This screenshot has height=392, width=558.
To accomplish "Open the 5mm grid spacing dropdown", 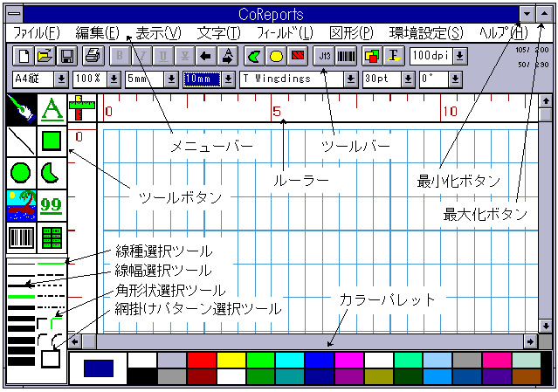I will click(x=171, y=79).
